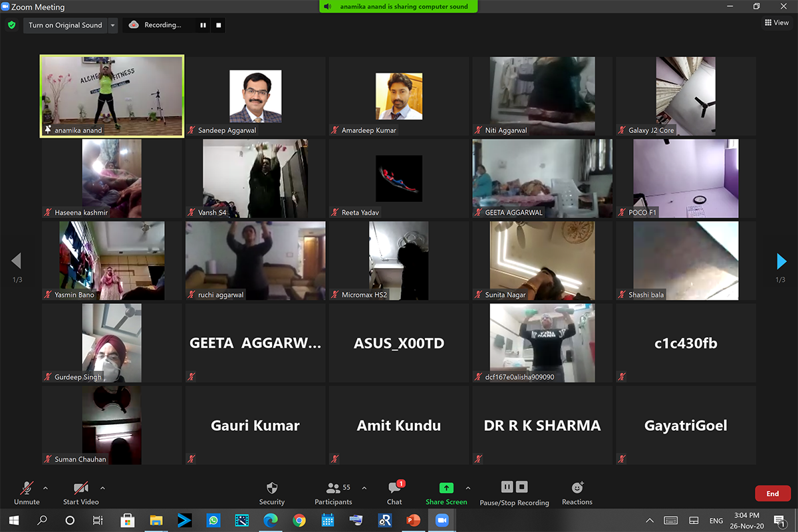Stop the recording in top bar
Screen dimensions: 798x532
(x=219, y=25)
